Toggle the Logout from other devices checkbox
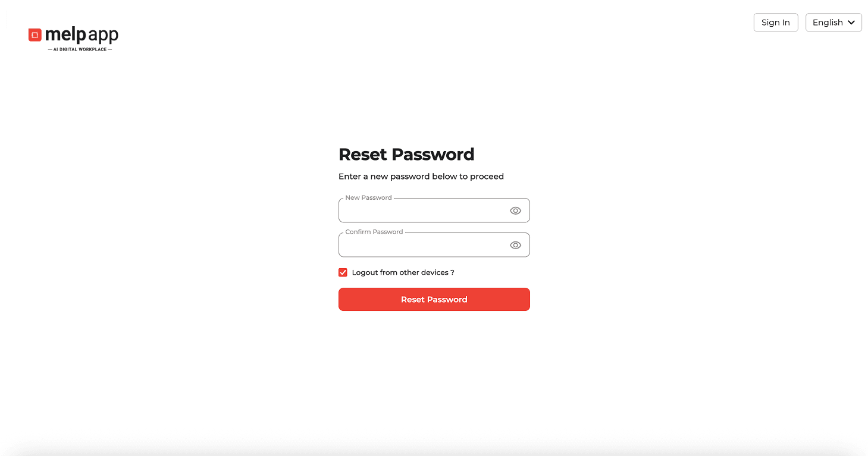The height and width of the screenshot is (456, 868). tap(343, 272)
